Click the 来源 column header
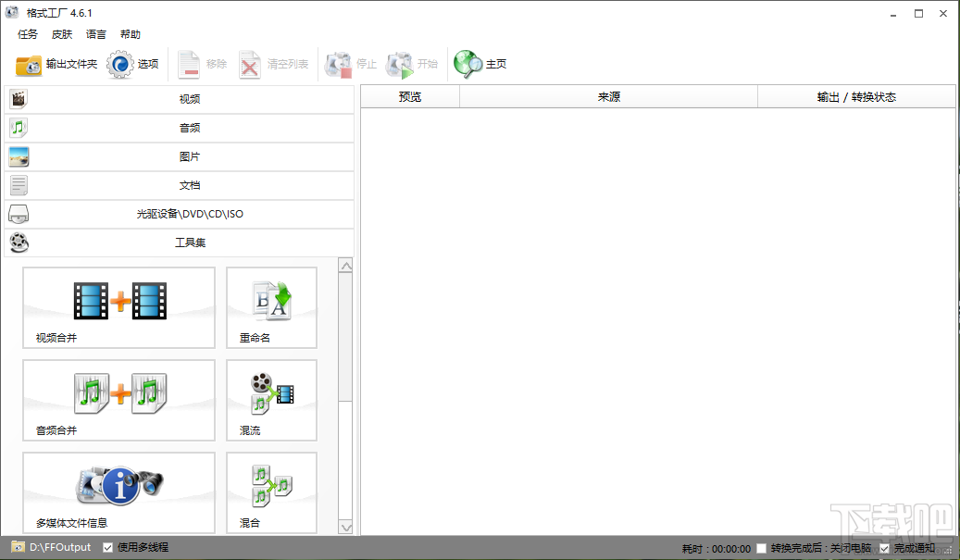The image size is (960, 560). (608, 96)
